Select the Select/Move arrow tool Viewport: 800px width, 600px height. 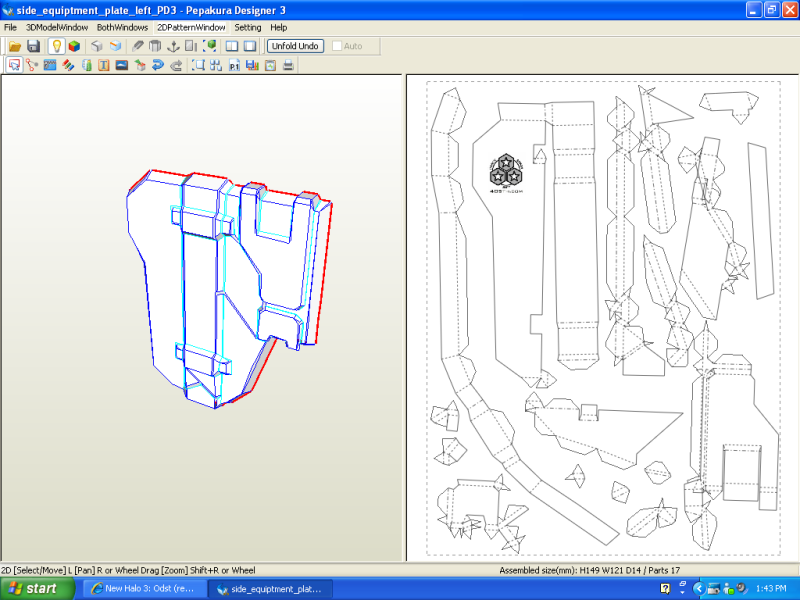click(14, 66)
